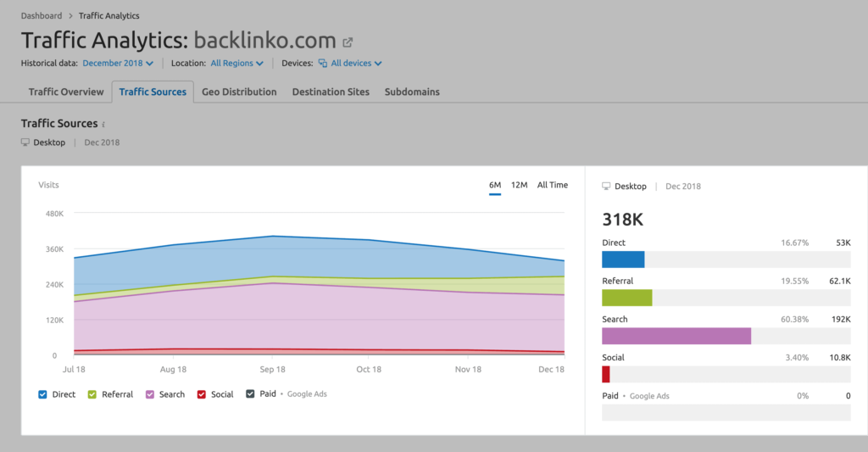The height and width of the screenshot is (452, 868).
Task: Click the devices icon beside All devices
Action: [323, 63]
